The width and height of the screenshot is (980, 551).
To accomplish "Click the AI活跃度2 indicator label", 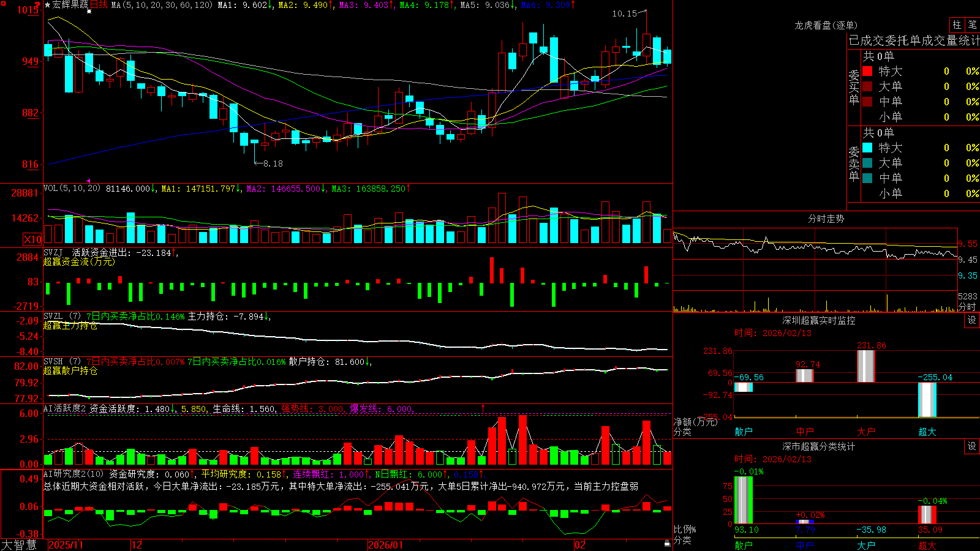I will (x=65, y=408).
